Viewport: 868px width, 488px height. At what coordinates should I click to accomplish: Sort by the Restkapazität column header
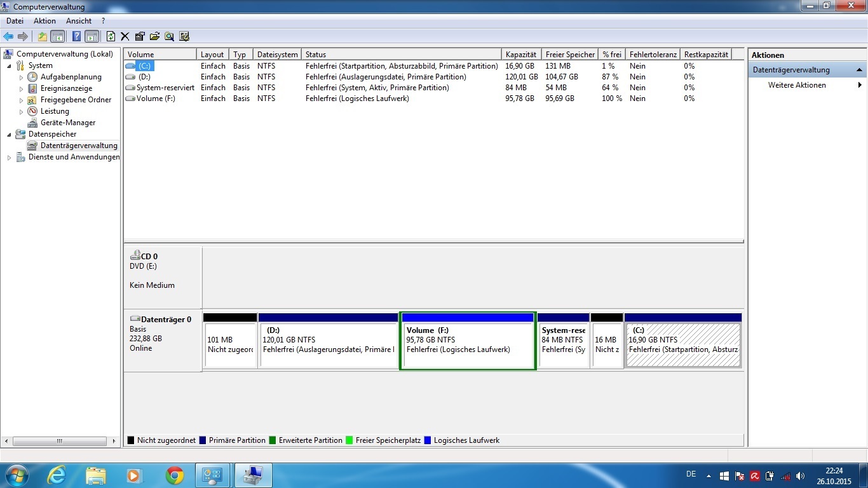click(706, 55)
